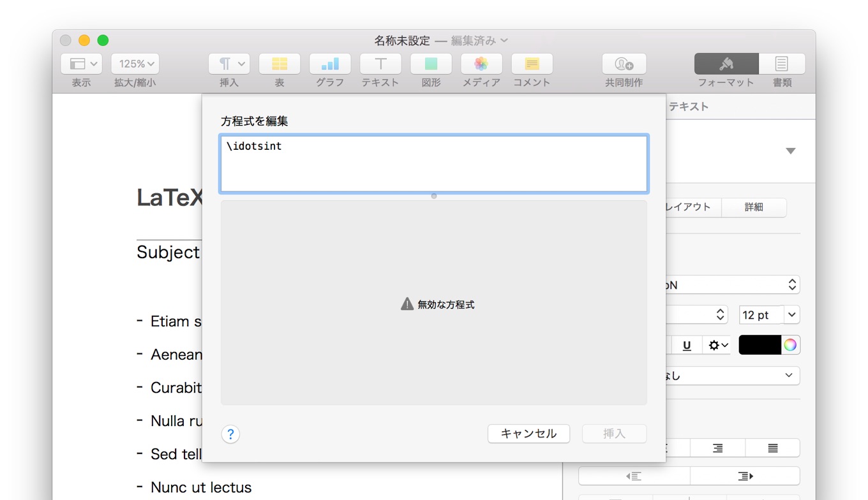The height and width of the screenshot is (500, 868).
Task: Open the 12 pt font size dropdown
Action: [x=792, y=315]
